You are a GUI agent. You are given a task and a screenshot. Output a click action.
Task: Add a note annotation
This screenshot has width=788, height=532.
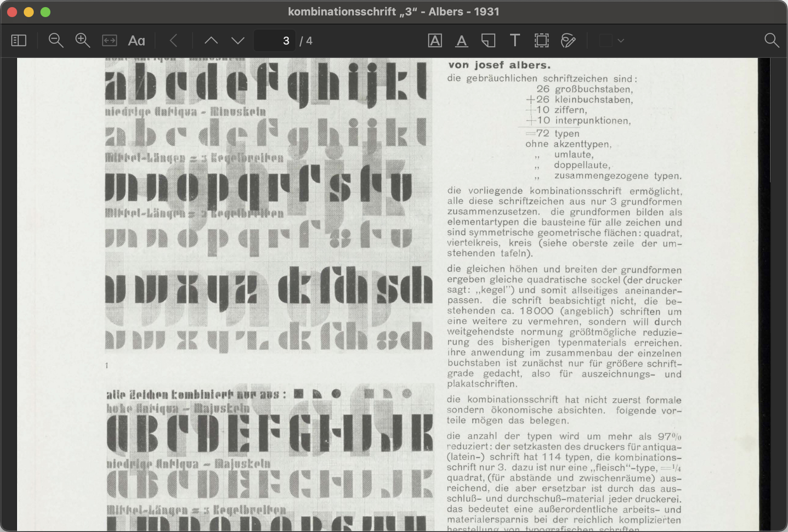(488, 41)
